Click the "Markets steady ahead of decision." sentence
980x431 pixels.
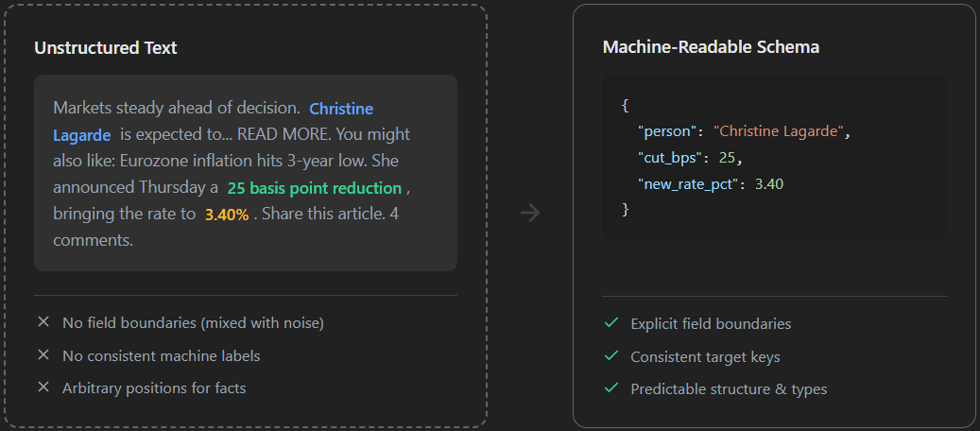(x=177, y=108)
